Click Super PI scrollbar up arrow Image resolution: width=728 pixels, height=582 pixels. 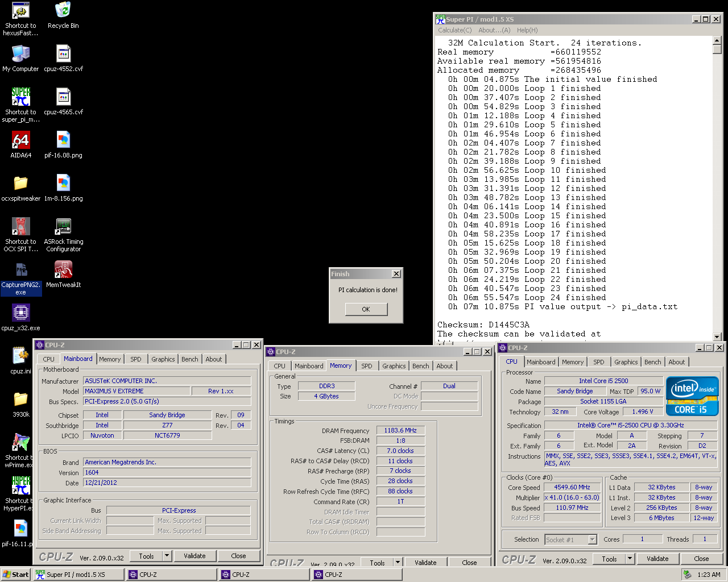(717, 41)
